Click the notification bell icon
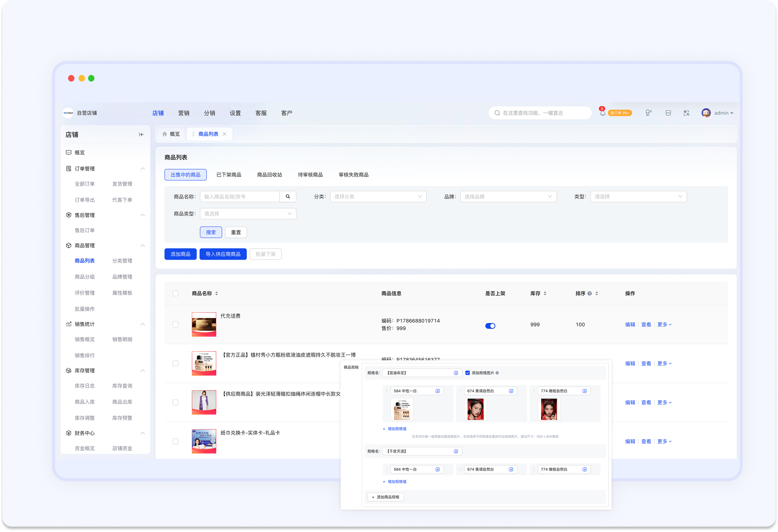The width and height of the screenshot is (778, 532). 602,113
